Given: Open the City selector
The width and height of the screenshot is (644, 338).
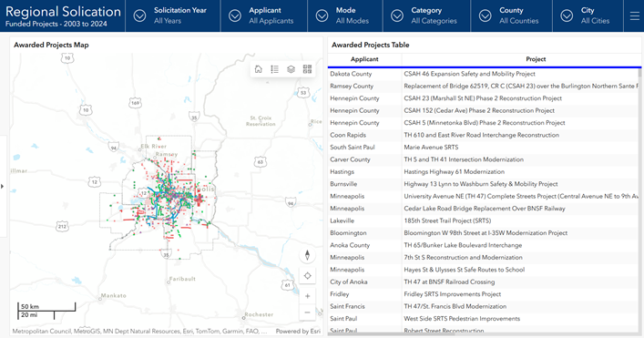Looking at the screenshot, I should point(588,16).
